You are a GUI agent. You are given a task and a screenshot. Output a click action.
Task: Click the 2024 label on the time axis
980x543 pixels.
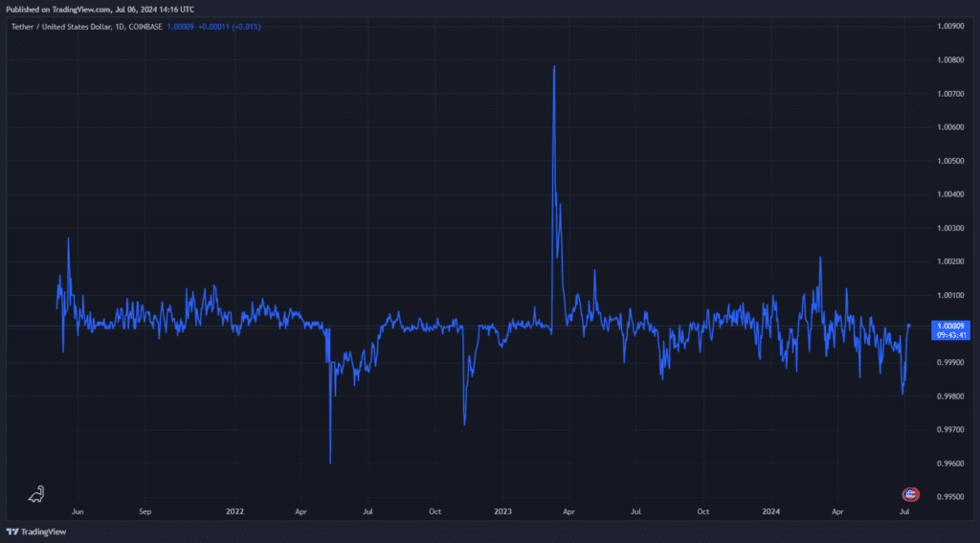point(771,512)
